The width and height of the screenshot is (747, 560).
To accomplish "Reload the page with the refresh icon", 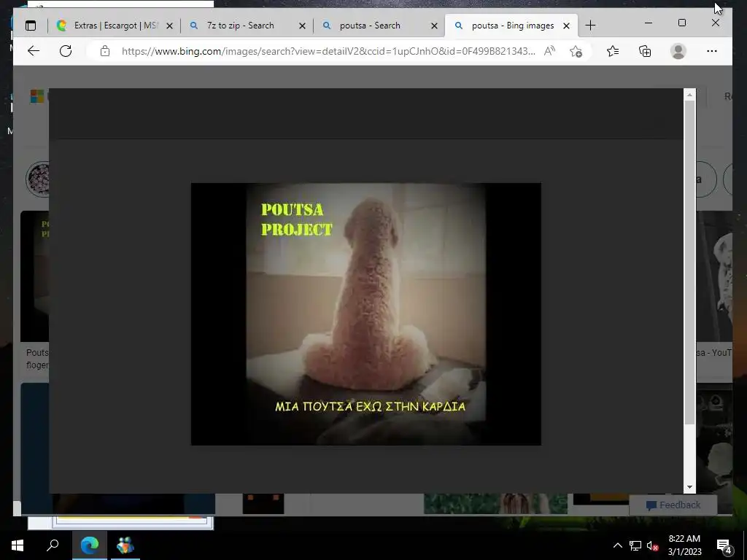I will point(66,51).
